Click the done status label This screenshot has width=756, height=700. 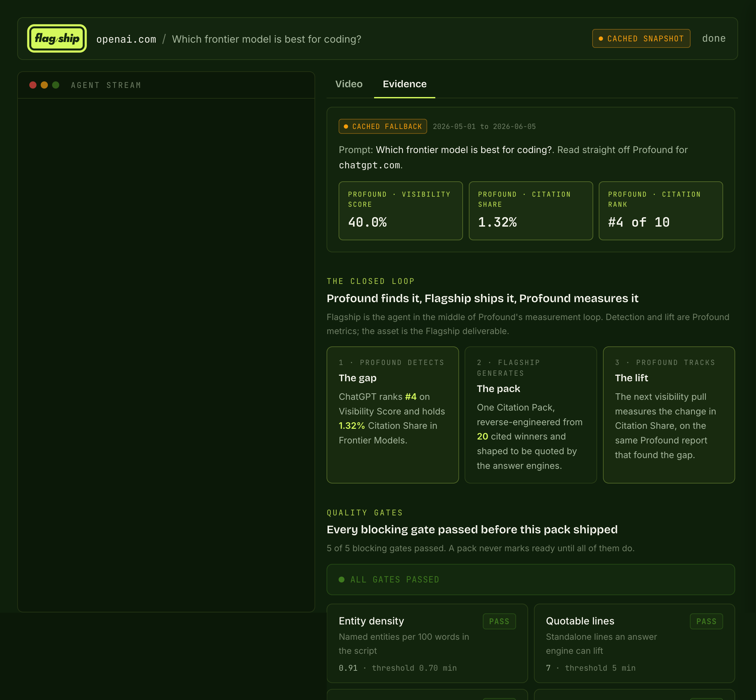click(x=714, y=39)
